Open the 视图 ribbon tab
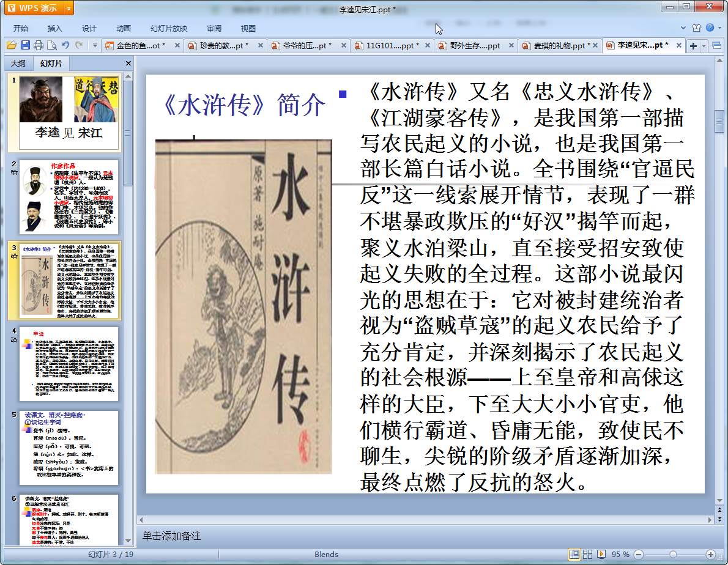The image size is (728, 565). point(248,28)
